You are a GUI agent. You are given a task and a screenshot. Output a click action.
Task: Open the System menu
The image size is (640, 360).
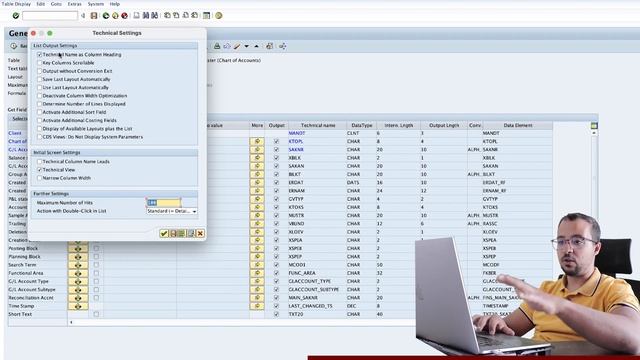96,4
